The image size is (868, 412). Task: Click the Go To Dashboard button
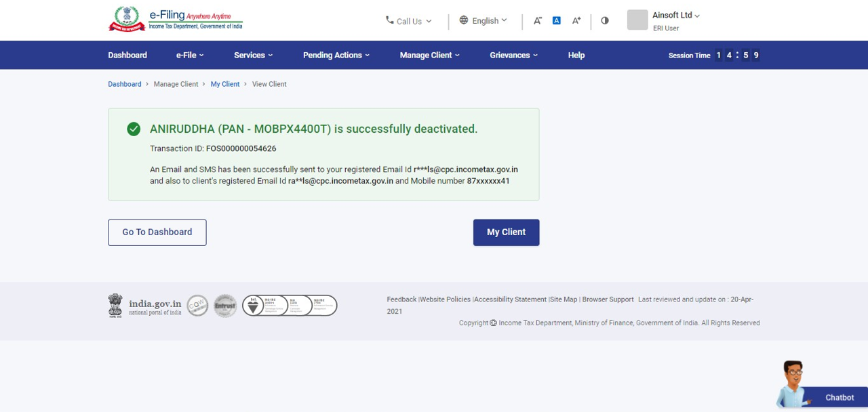157,232
